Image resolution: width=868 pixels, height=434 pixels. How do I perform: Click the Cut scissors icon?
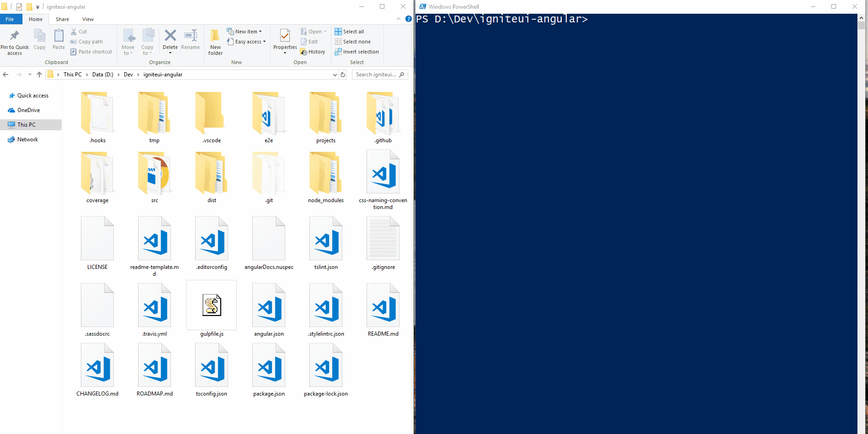[74, 32]
